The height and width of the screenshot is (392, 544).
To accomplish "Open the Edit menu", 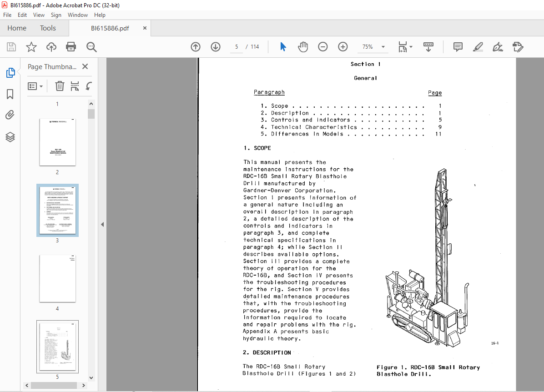I will (22, 15).
